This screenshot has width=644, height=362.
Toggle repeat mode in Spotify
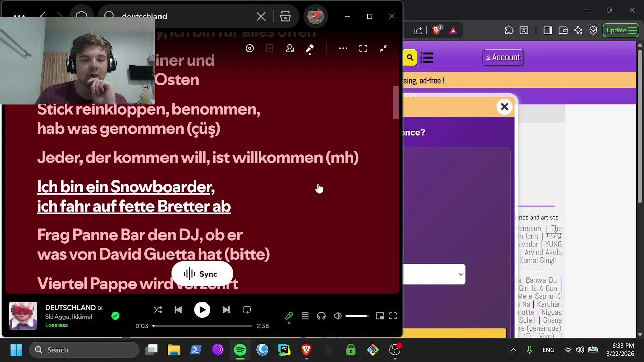[247, 310]
